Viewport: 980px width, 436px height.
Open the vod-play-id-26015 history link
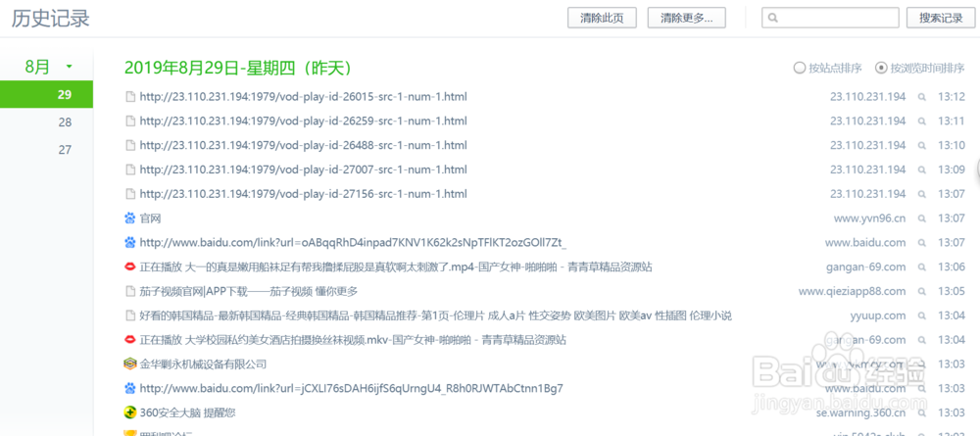point(303,97)
